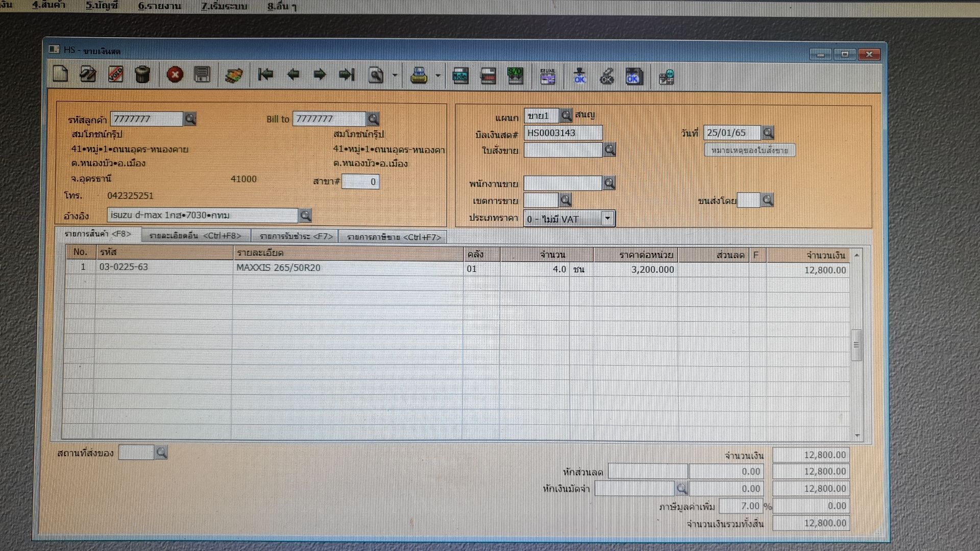Click the discount (หักส่วนลด) input field
The width and height of the screenshot is (980, 551).
[x=647, y=471]
